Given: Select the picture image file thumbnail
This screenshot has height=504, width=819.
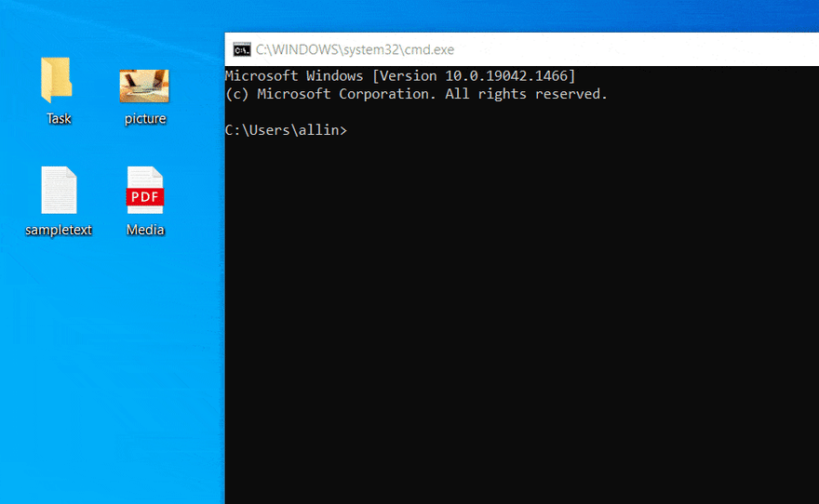Looking at the screenshot, I should [144, 86].
